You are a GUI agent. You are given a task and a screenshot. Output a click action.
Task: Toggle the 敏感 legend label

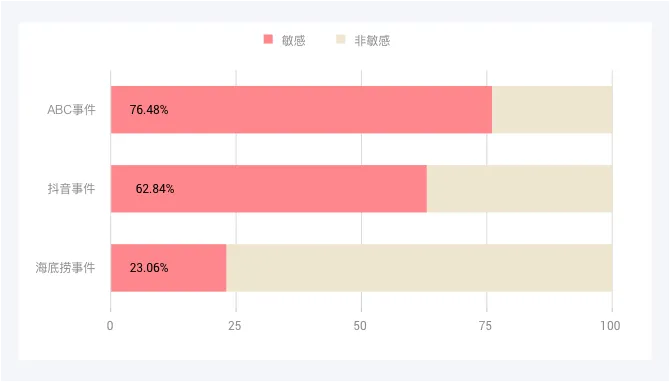294,41
